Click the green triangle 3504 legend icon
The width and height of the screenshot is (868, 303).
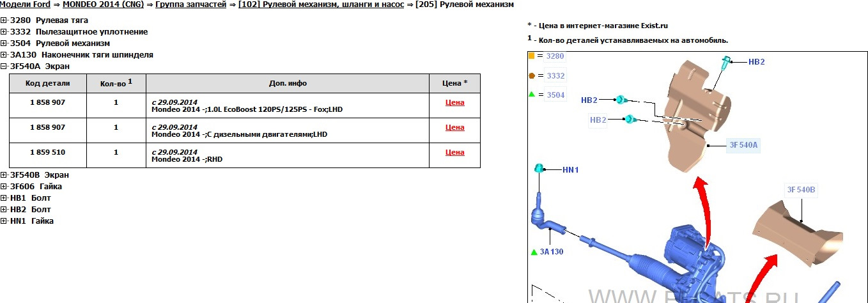(532, 95)
